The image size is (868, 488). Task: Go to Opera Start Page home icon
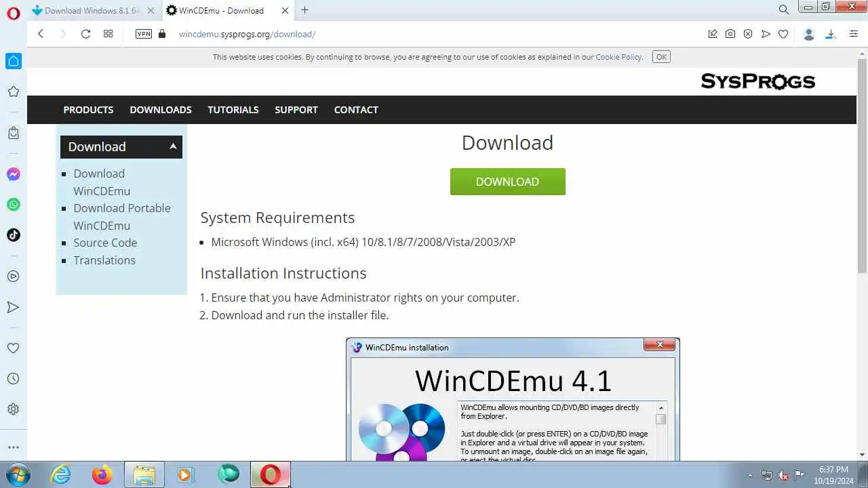coord(14,61)
